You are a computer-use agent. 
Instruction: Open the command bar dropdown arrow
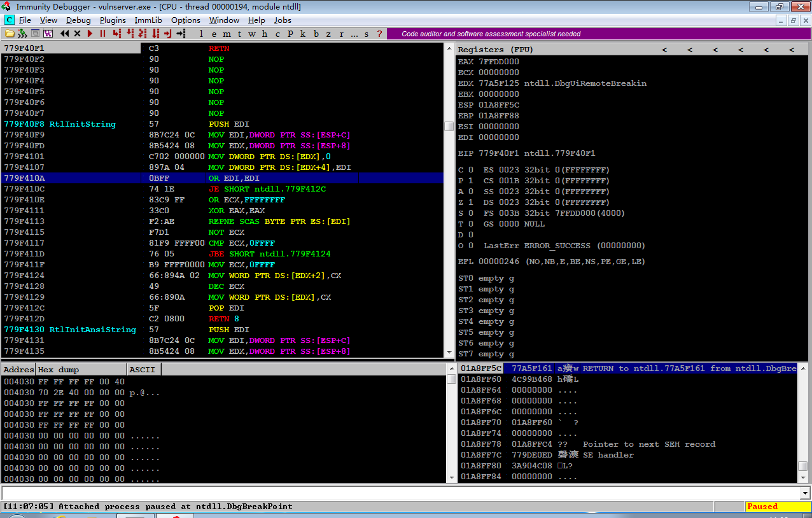(x=806, y=493)
